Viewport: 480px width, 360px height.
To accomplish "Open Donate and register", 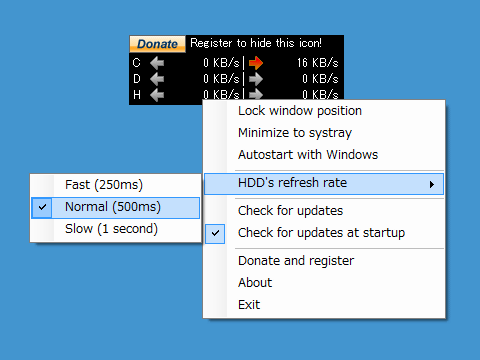I will (324, 261).
